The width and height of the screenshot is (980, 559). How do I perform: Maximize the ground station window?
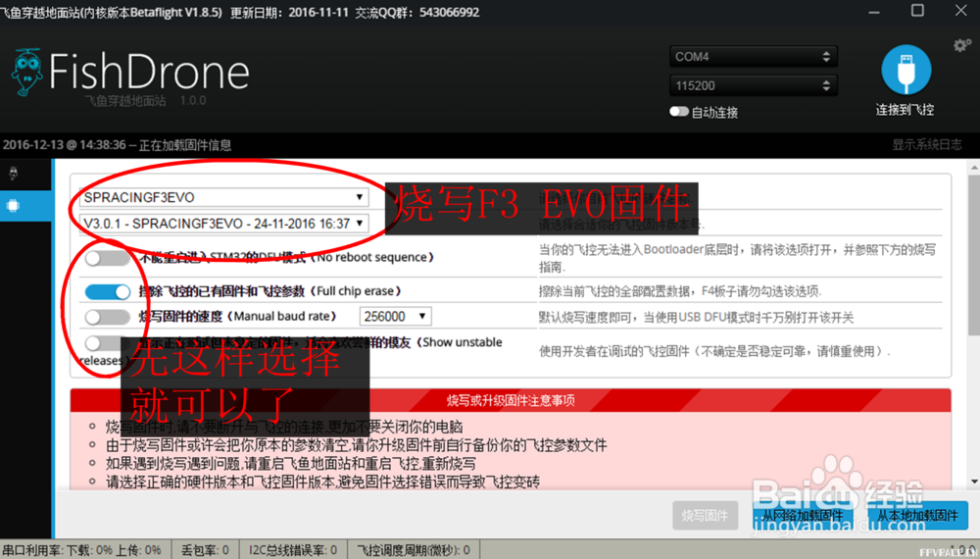[x=917, y=11]
